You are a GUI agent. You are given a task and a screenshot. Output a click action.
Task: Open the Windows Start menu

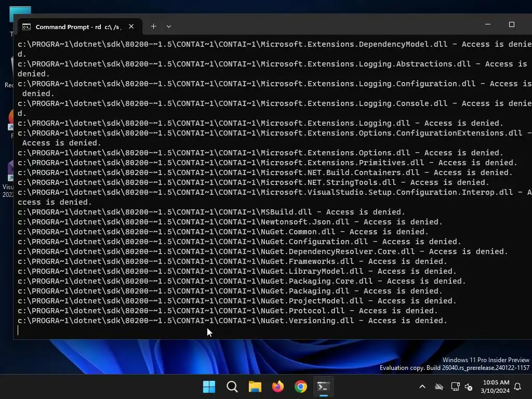(209, 387)
